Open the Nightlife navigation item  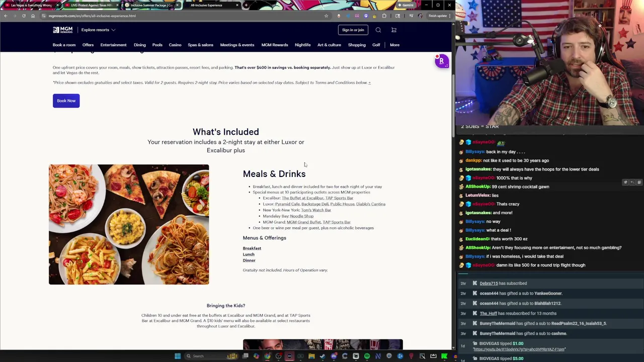tap(302, 45)
